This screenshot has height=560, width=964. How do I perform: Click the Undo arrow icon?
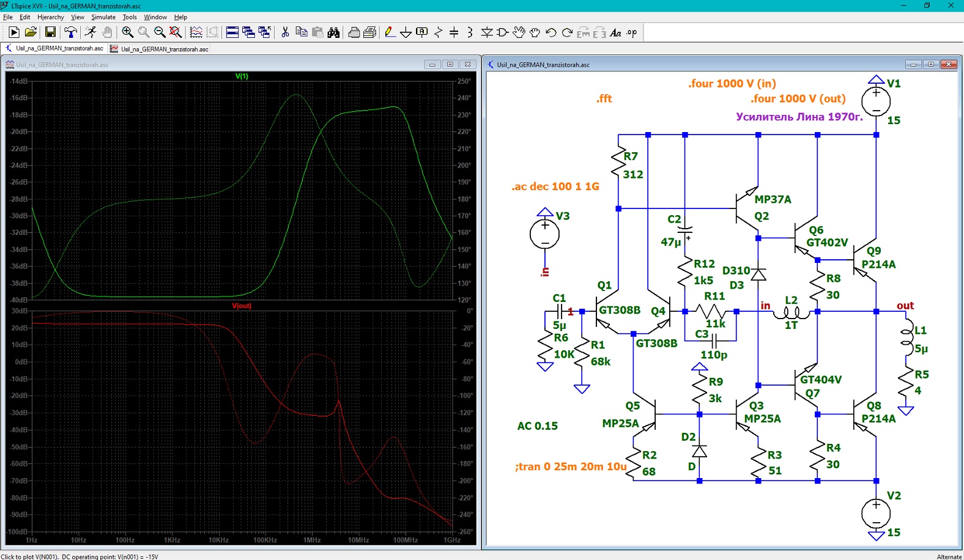tap(551, 32)
